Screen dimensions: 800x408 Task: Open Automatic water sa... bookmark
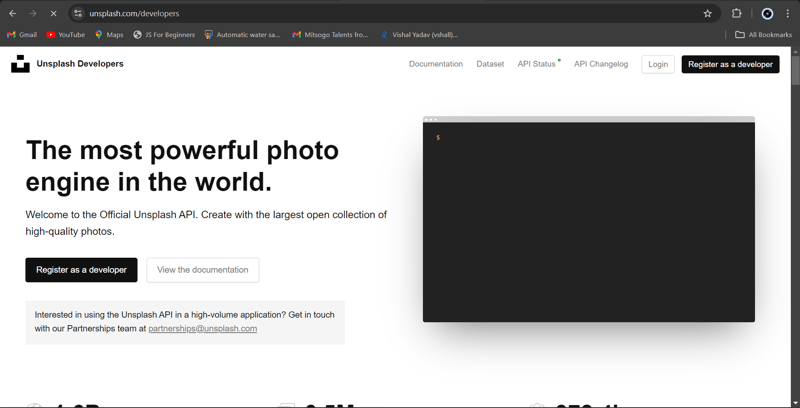[242, 35]
